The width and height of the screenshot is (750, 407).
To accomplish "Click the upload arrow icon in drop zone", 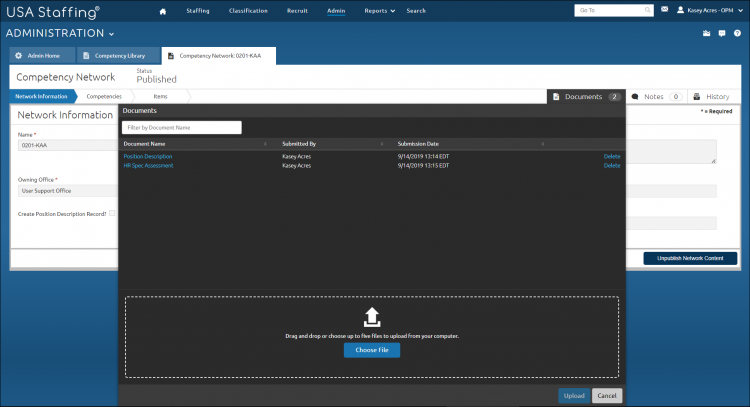I will pos(372,317).
